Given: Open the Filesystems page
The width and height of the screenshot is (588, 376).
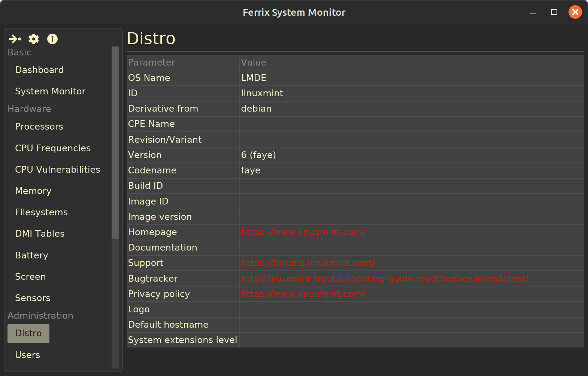Looking at the screenshot, I should pyautogui.click(x=41, y=212).
